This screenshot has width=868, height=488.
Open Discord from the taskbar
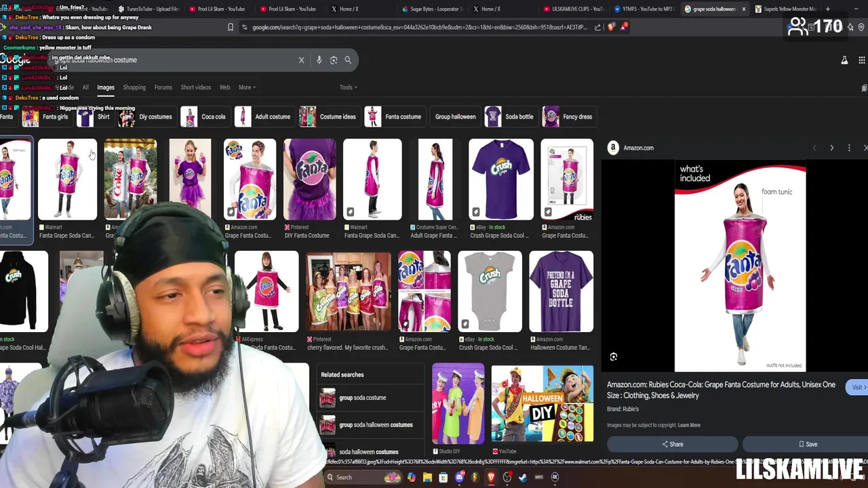point(459,477)
